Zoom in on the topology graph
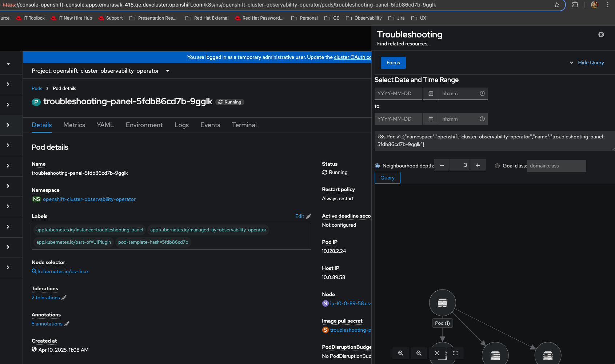 click(x=401, y=353)
